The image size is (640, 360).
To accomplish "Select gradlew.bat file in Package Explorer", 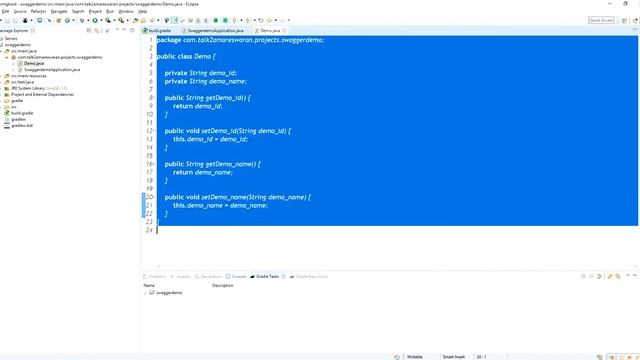I will 22,125.
